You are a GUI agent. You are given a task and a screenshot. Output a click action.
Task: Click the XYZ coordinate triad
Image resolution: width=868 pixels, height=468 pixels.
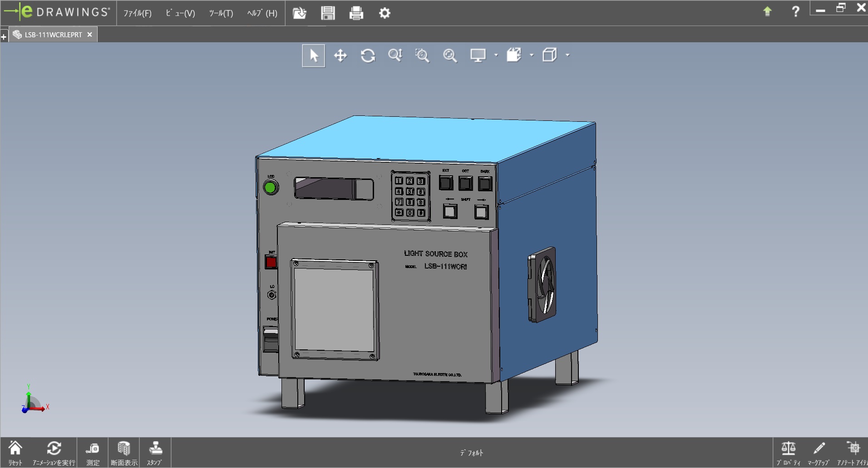click(x=35, y=399)
